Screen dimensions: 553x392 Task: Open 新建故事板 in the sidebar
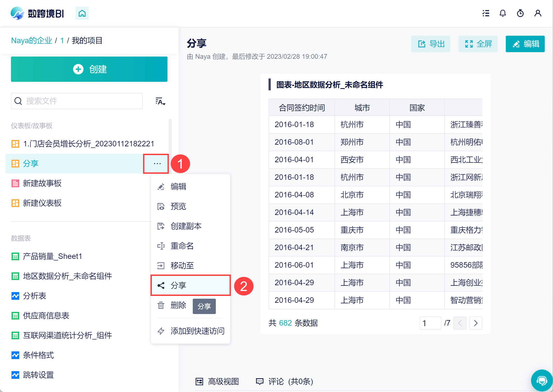tap(42, 183)
